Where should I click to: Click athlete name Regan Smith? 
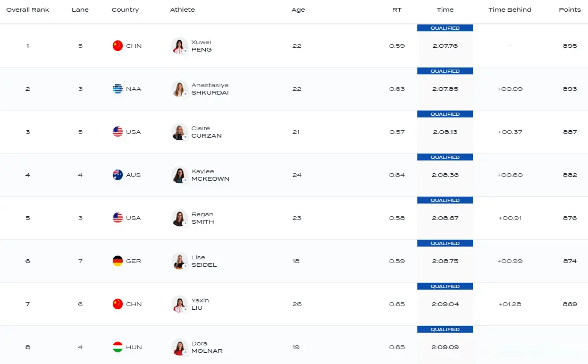pos(203,218)
